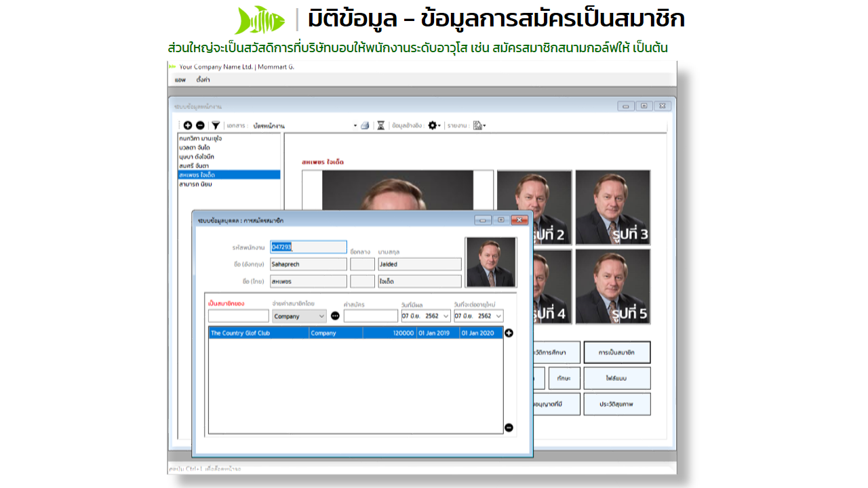Add a membership row with plus icon
868x488 pixels.
(509, 333)
